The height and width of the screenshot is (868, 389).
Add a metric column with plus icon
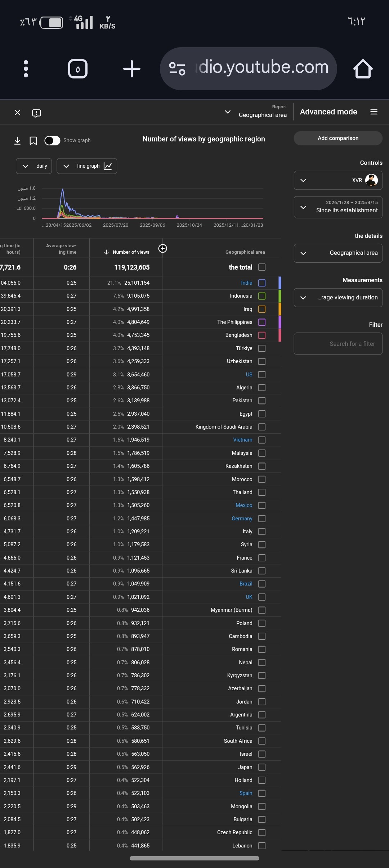pos(163,249)
